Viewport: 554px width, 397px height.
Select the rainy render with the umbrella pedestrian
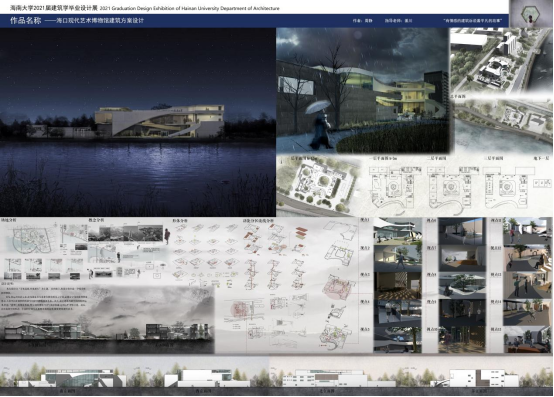tap(363, 91)
